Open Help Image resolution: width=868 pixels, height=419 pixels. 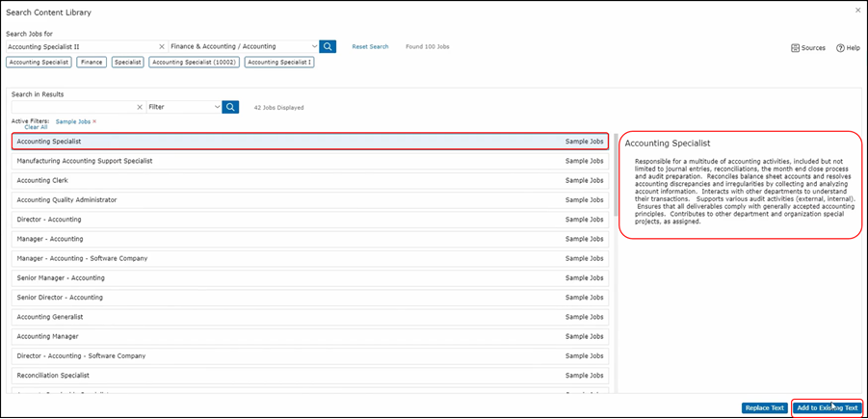pos(848,47)
